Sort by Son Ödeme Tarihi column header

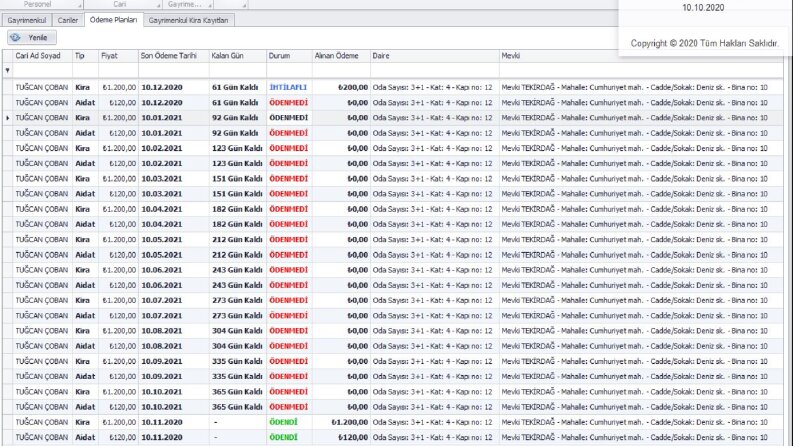tap(173, 56)
